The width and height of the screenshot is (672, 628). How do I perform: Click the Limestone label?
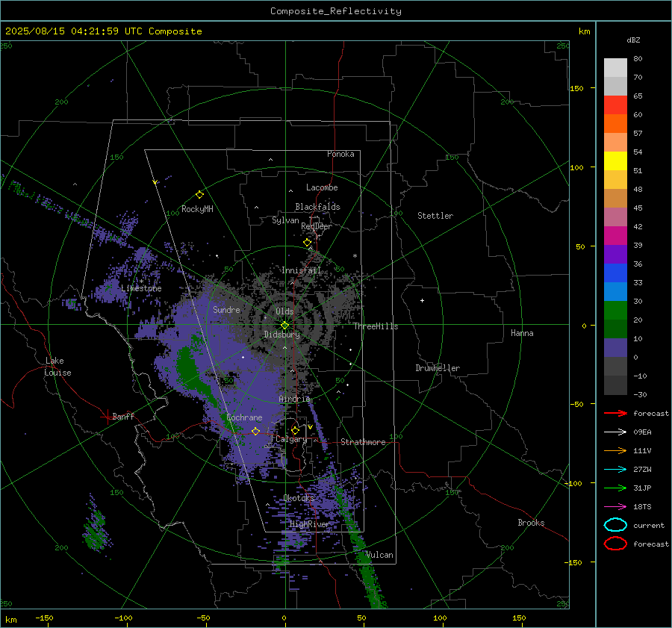pyautogui.click(x=141, y=288)
